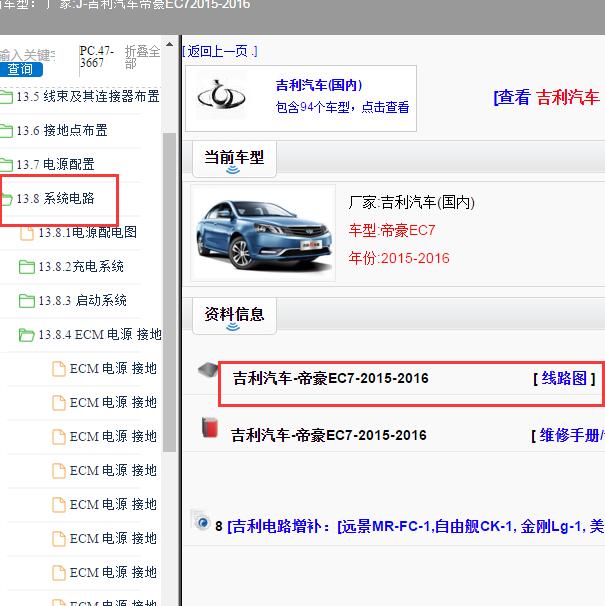
Task: Click the folder icon of 13.8.3 启动系统
Action: point(27,301)
